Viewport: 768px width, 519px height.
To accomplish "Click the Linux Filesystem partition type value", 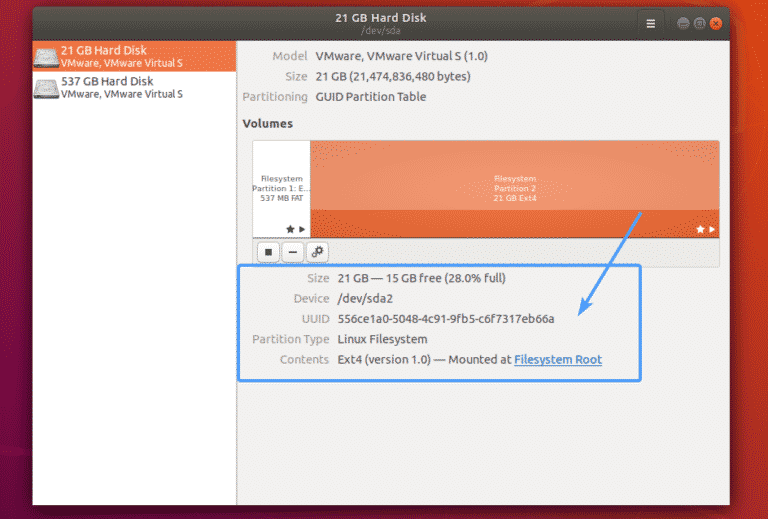I will pyautogui.click(x=382, y=339).
